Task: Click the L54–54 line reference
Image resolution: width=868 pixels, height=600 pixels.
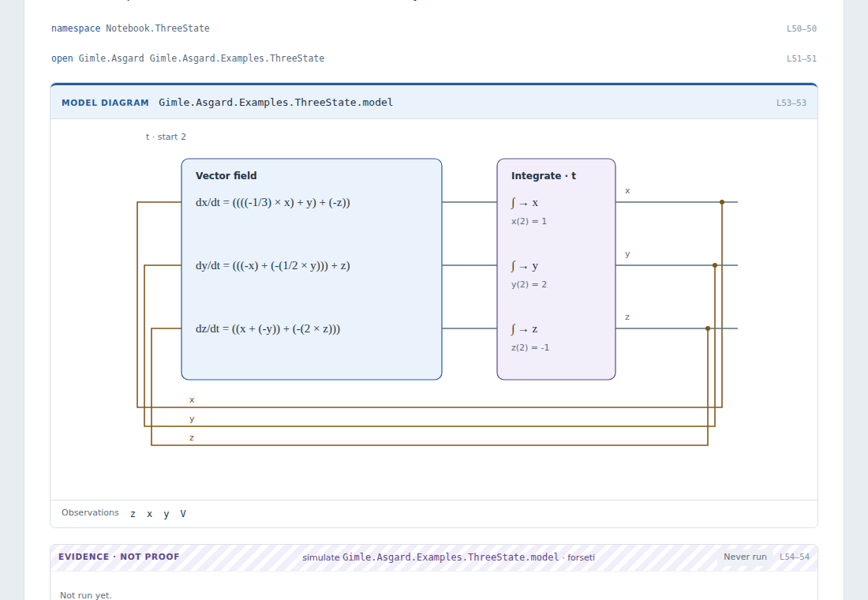Action: coord(795,557)
